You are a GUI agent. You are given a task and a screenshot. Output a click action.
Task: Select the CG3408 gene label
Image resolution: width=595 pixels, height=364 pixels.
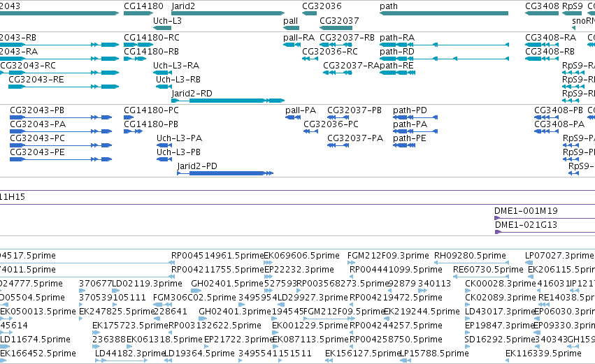542,6
